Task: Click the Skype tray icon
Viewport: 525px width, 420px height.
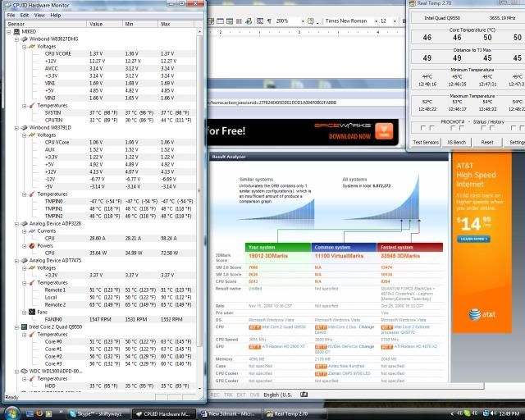Action: (467, 413)
